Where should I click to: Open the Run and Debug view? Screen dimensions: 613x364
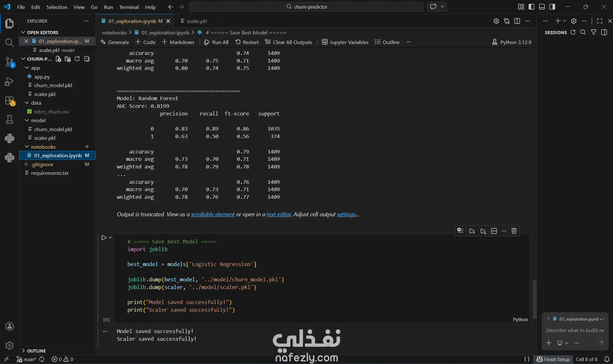[x=10, y=82]
